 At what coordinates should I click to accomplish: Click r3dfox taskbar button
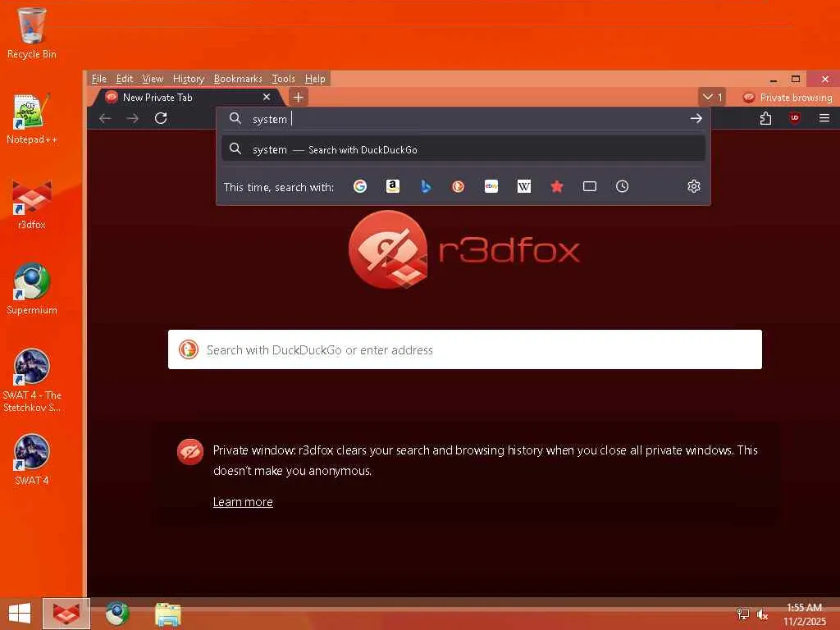66,614
